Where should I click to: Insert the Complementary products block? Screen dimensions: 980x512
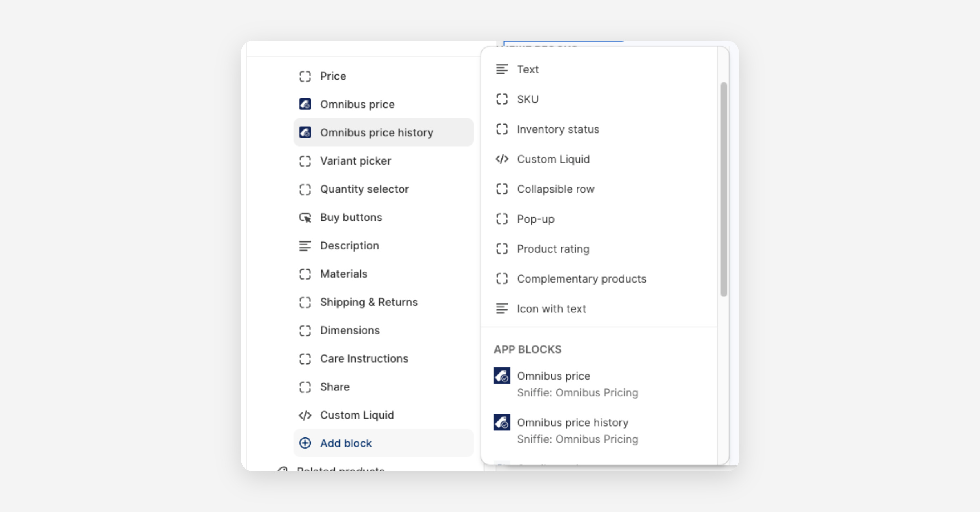coord(581,279)
